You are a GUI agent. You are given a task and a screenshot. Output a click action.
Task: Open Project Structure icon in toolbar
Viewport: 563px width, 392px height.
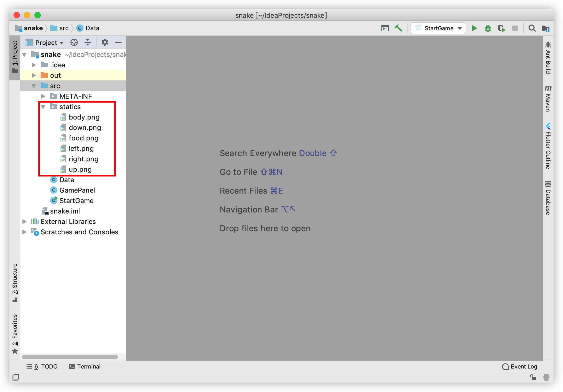tap(546, 28)
